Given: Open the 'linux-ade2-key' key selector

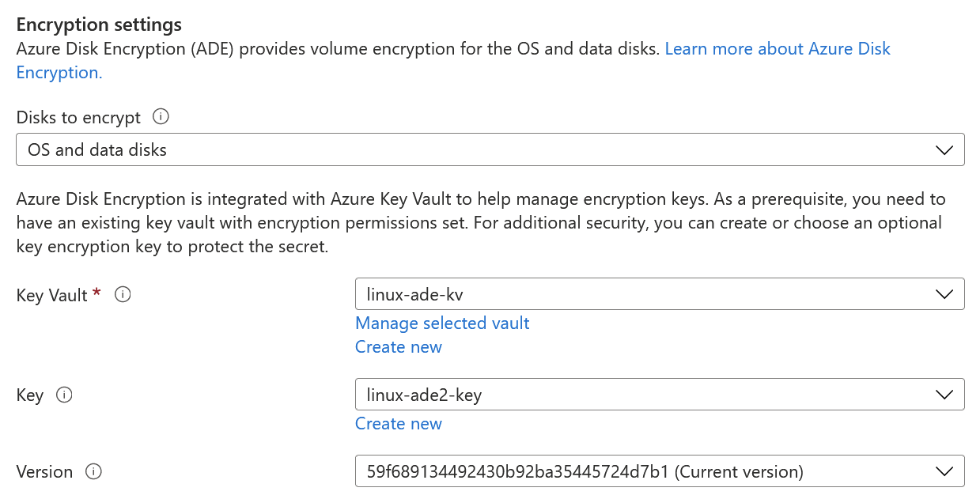Looking at the screenshot, I should (x=660, y=394).
